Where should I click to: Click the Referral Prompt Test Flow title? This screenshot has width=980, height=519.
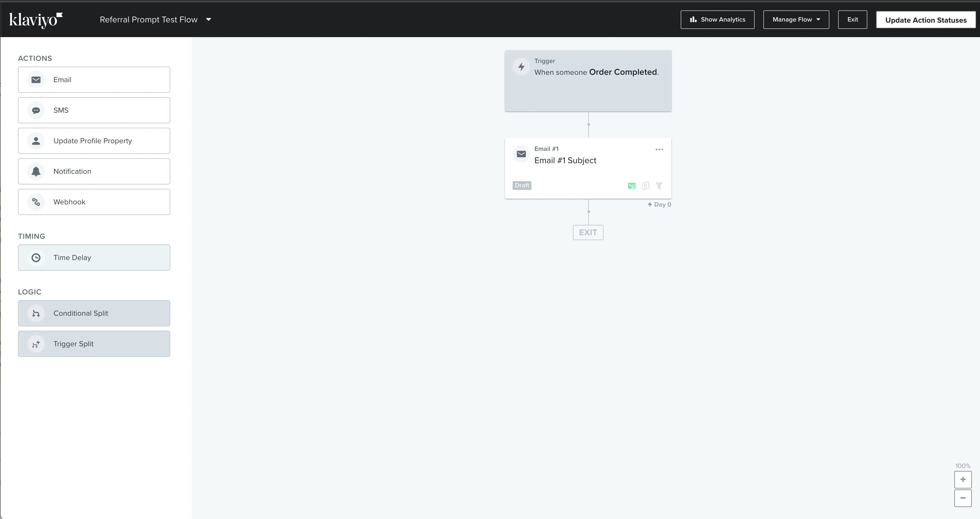(x=148, y=20)
